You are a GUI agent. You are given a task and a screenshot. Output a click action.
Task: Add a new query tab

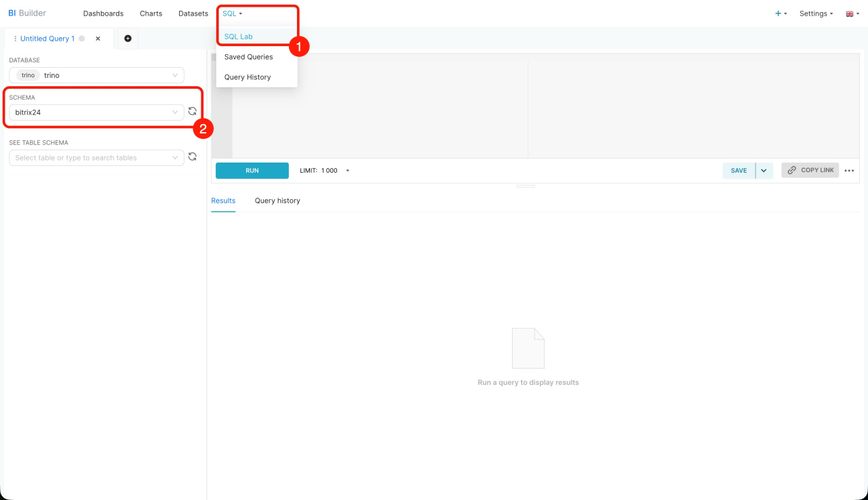(x=127, y=39)
